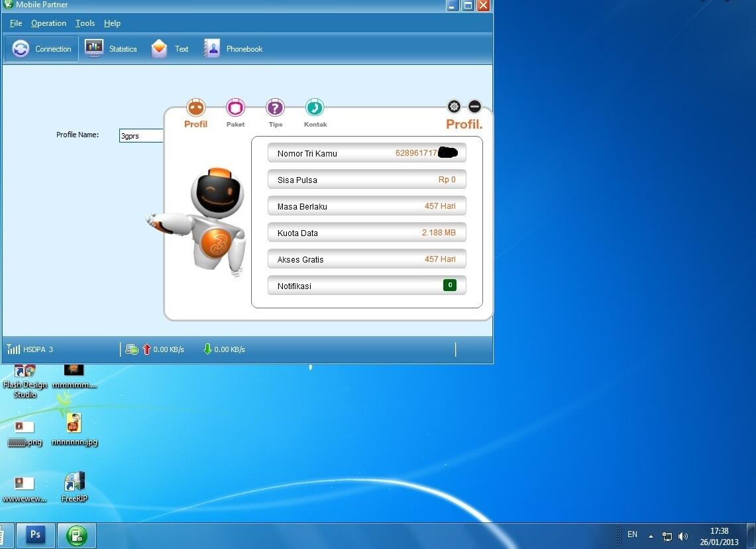
Task: Open the File menu
Action: [x=16, y=23]
